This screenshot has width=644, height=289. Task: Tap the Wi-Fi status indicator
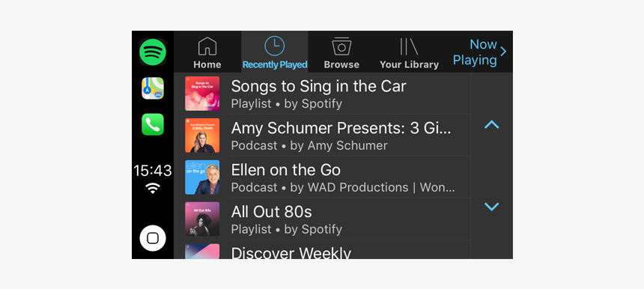pyautogui.click(x=153, y=188)
